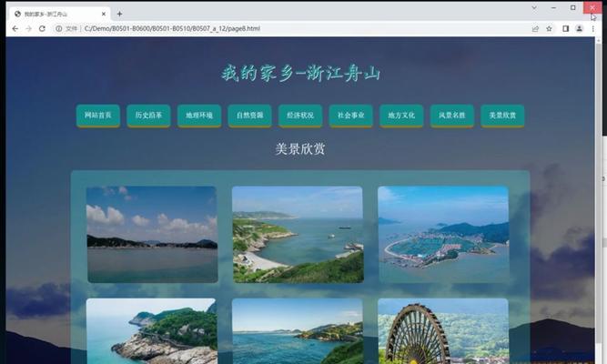Viewport: 607px width, 364px height.
Task: Select the 美景欣赏 navigation button
Action: point(502,116)
